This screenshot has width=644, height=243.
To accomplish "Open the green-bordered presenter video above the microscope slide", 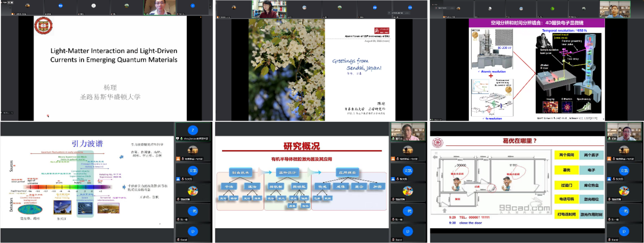I will [615, 9].
